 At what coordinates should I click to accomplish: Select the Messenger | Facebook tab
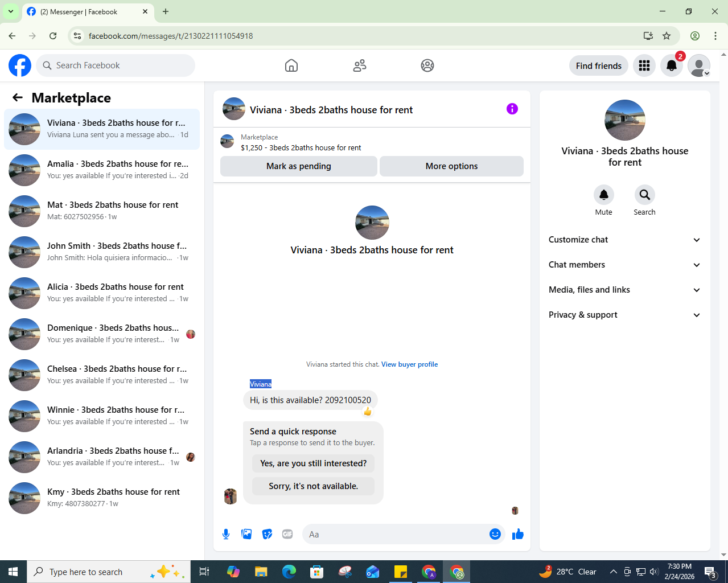coord(88,11)
